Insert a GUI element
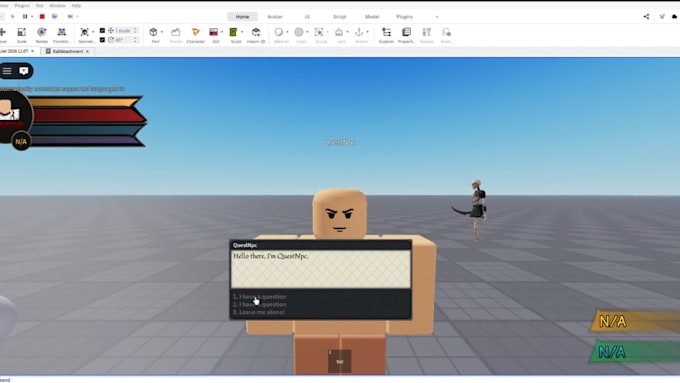This screenshot has width=680, height=383. pos(214,35)
